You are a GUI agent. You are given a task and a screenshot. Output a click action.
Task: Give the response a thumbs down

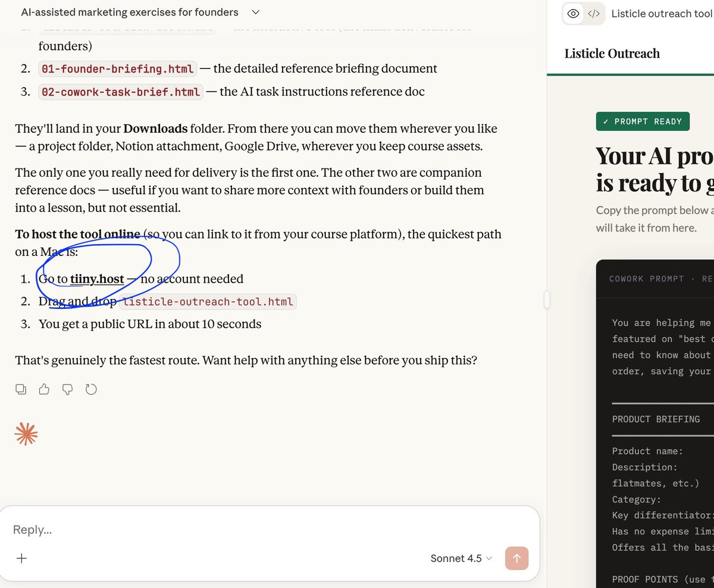click(x=68, y=389)
